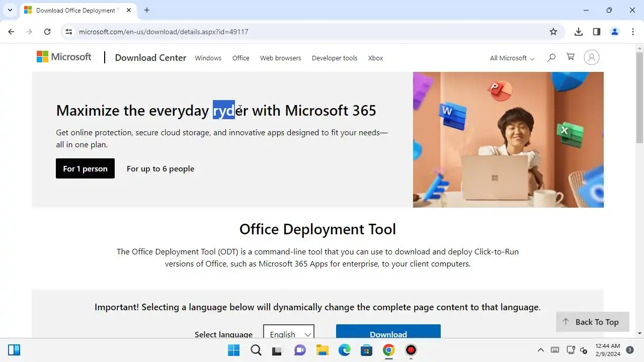Open the Web browsers nav item
Screen dimensions: 644x362
281,58
